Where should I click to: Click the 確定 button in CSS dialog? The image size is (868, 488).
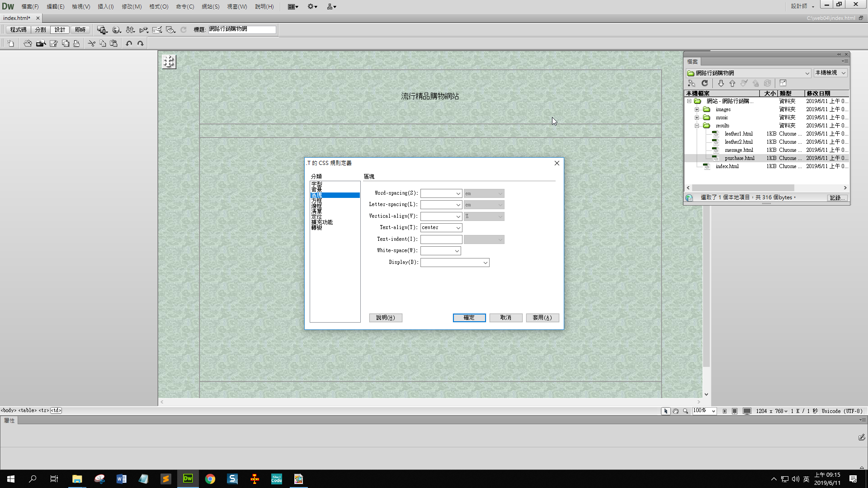(x=469, y=318)
